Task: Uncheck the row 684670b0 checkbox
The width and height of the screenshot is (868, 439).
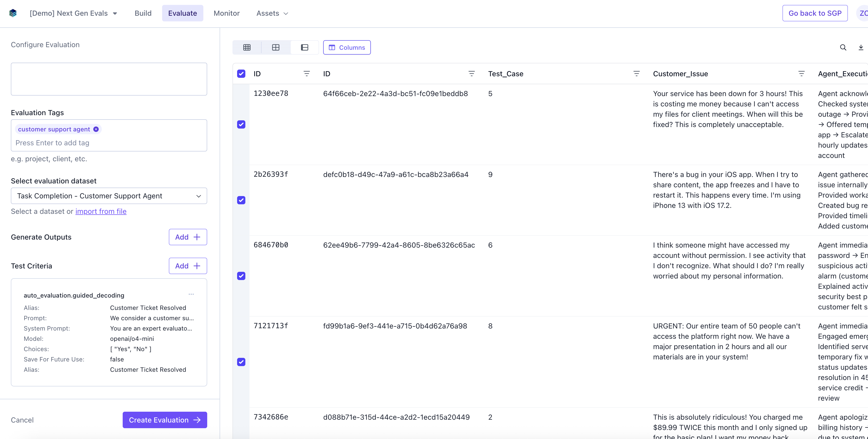Action: point(241,276)
